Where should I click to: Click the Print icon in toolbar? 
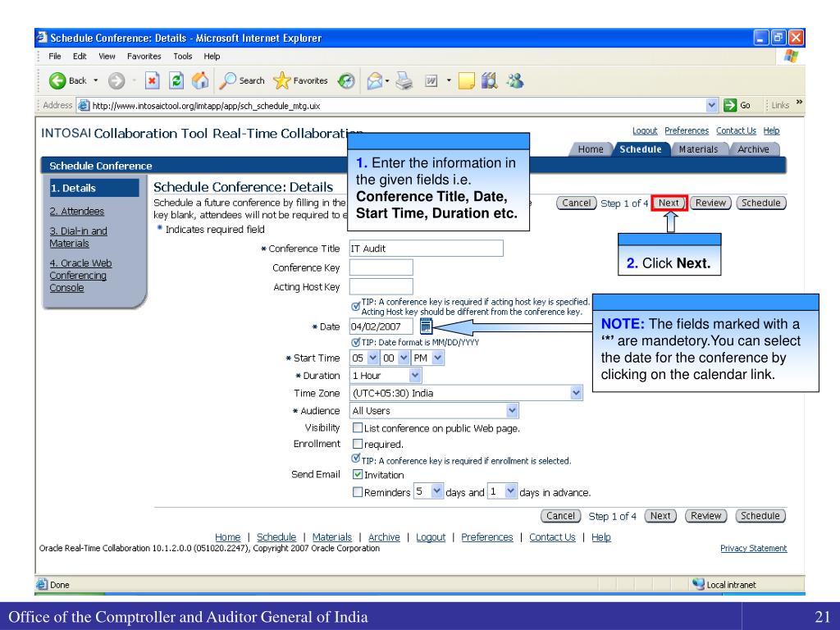[404, 81]
